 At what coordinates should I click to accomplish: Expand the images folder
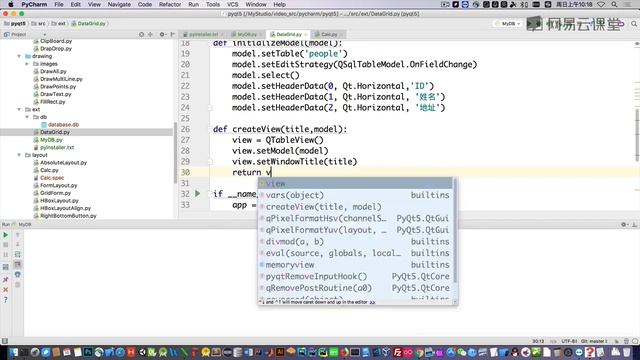point(27,64)
